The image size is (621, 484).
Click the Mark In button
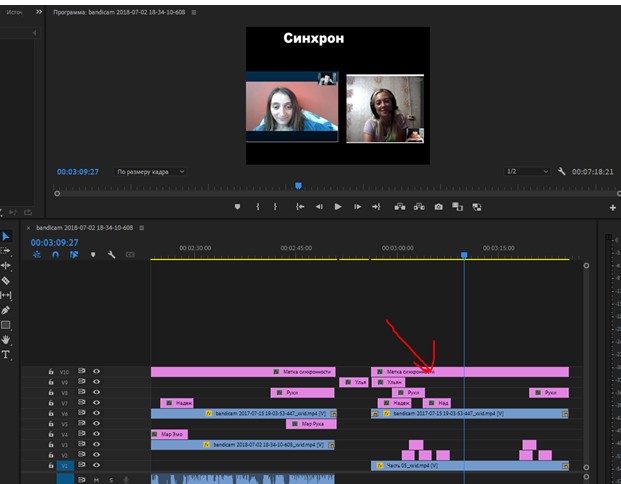coord(258,207)
